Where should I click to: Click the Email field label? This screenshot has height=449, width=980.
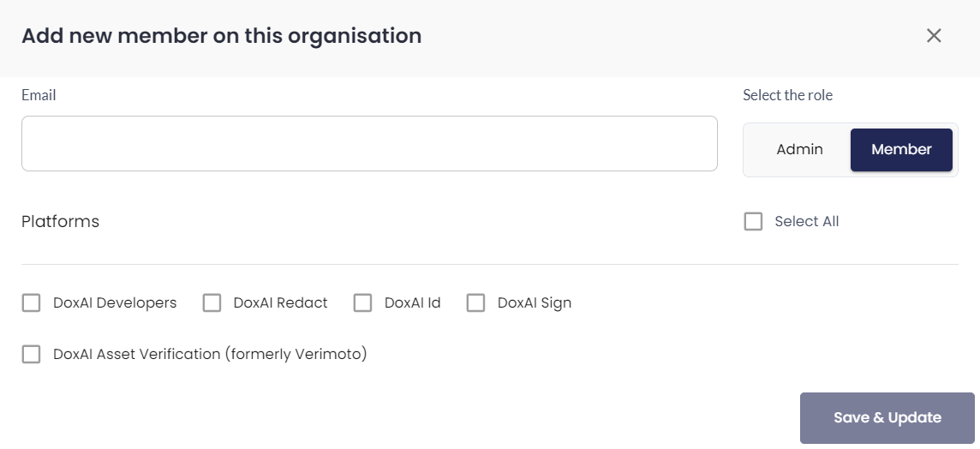point(39,95)
